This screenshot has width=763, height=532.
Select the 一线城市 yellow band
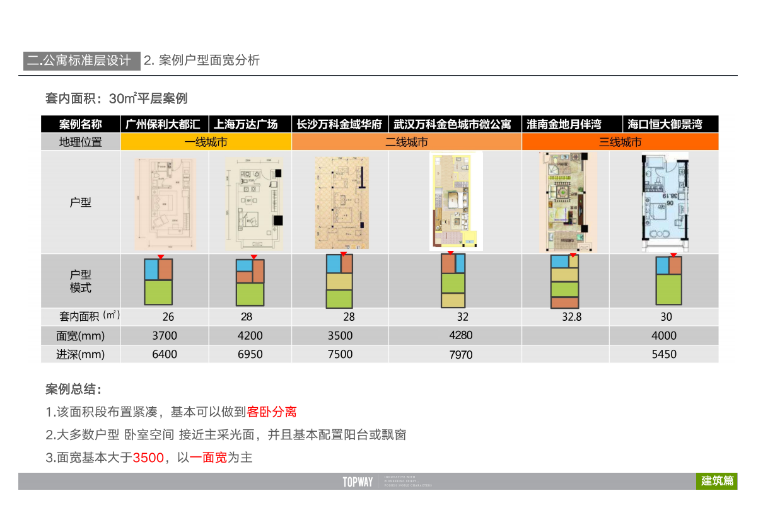[x=206, y=142]
